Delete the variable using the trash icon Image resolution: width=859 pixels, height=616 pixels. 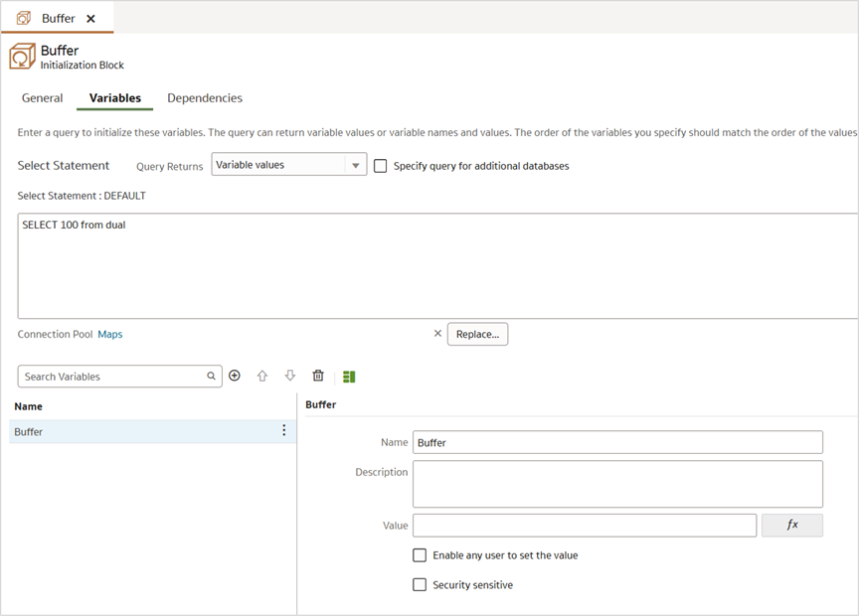click(318, 376)
